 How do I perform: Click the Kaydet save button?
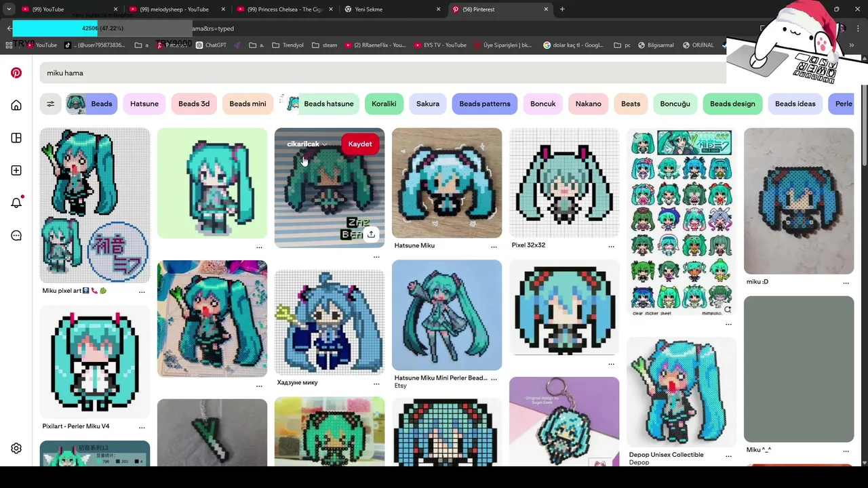tap(360, 144)
